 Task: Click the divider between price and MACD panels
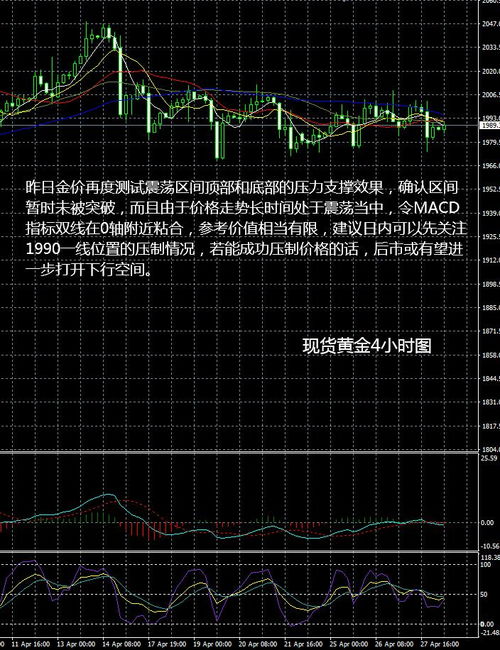click(x=239, y=452)
